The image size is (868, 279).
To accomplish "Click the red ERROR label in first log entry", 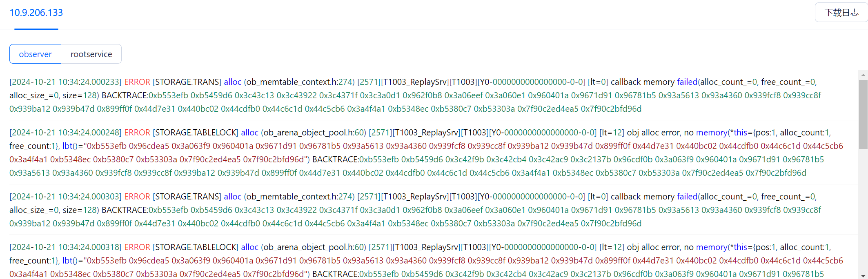I will [137, 82].
